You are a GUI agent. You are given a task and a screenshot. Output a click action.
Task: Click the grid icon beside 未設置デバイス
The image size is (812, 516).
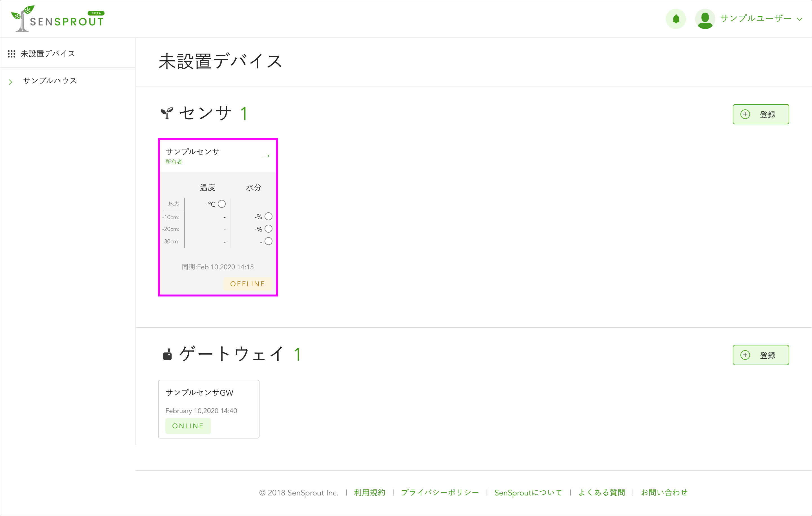12,54
